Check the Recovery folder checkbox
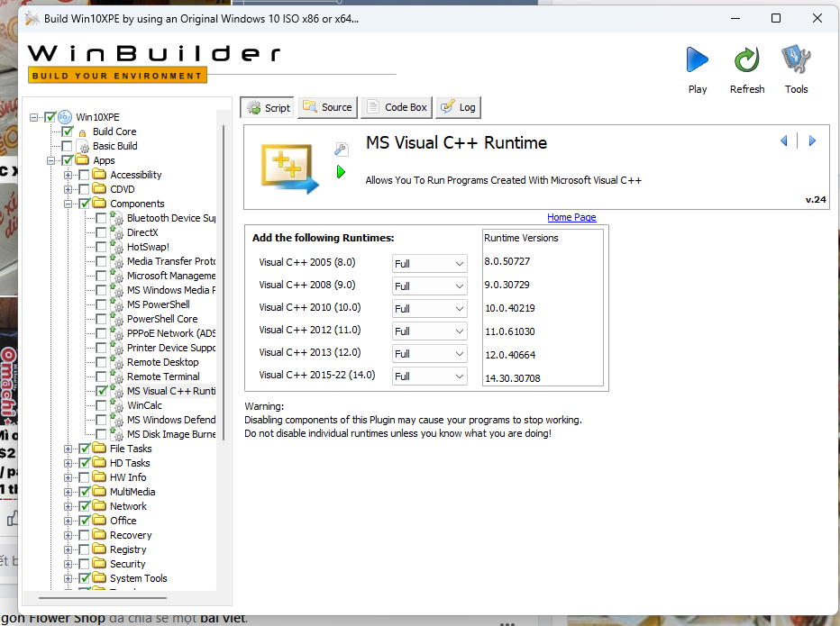This screenshot has width=840, height=626. click(84, 535)
